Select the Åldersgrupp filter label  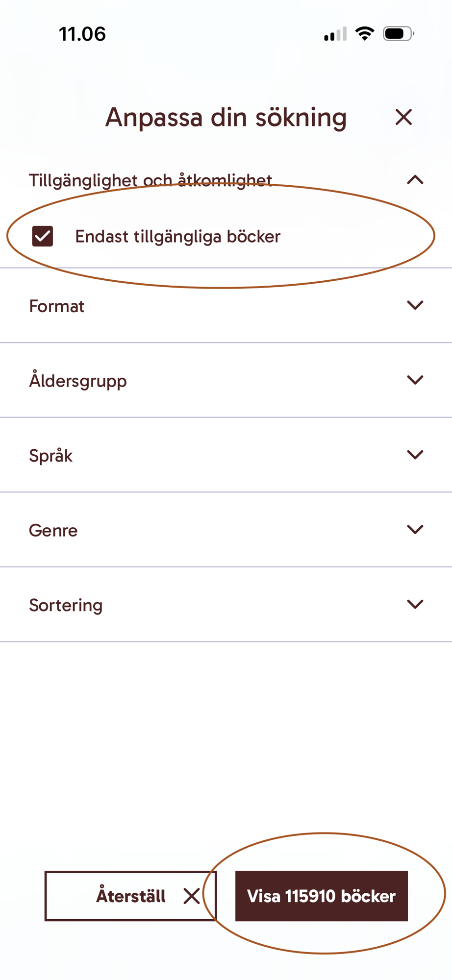(78, 381)
